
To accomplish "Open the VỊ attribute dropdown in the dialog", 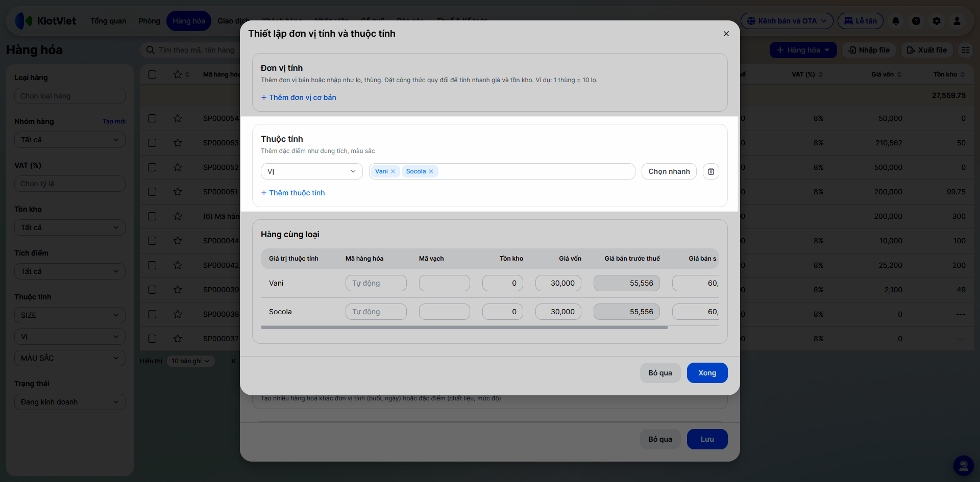I will [x=312, y=171].
